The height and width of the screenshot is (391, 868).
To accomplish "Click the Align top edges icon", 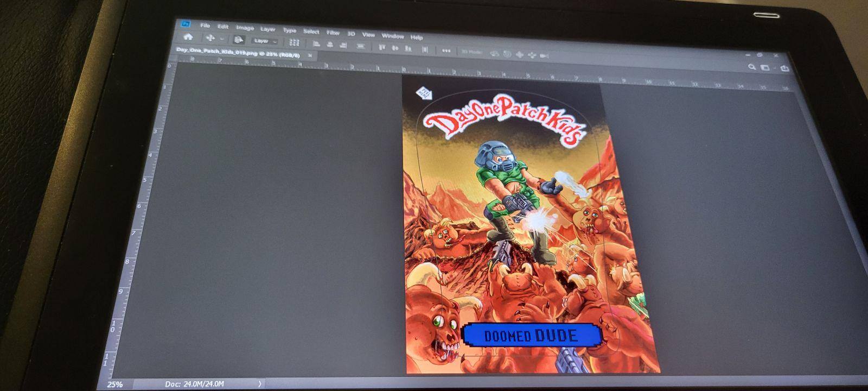I will coord(381,47).
